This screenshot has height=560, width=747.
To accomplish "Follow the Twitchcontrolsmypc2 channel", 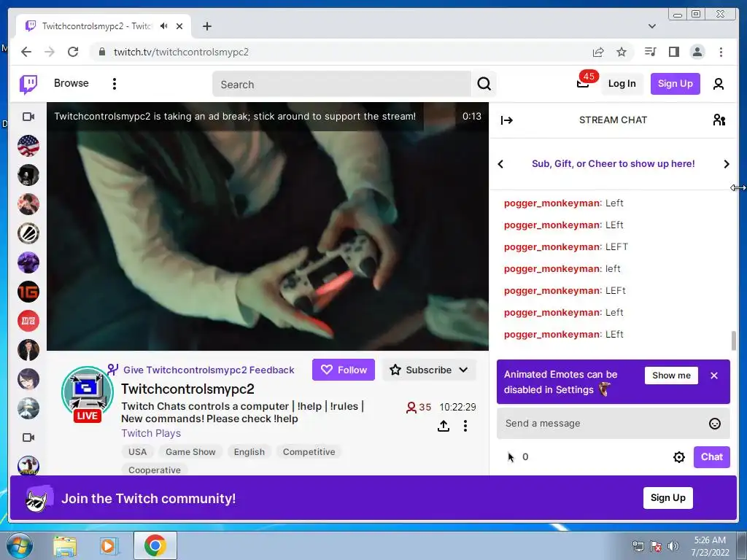I will click(344, 370).
